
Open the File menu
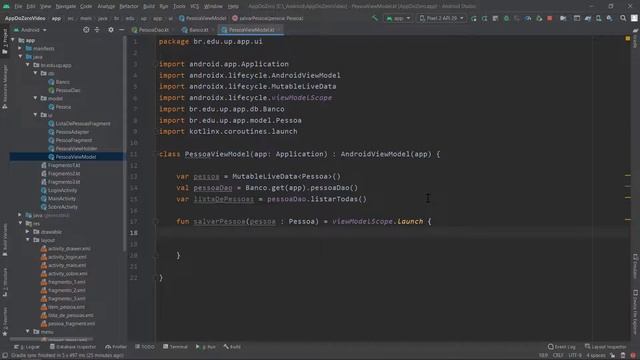[18, 6]
